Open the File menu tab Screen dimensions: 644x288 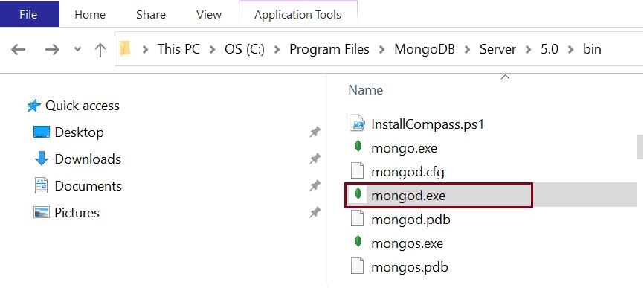(x=29, y=14)
